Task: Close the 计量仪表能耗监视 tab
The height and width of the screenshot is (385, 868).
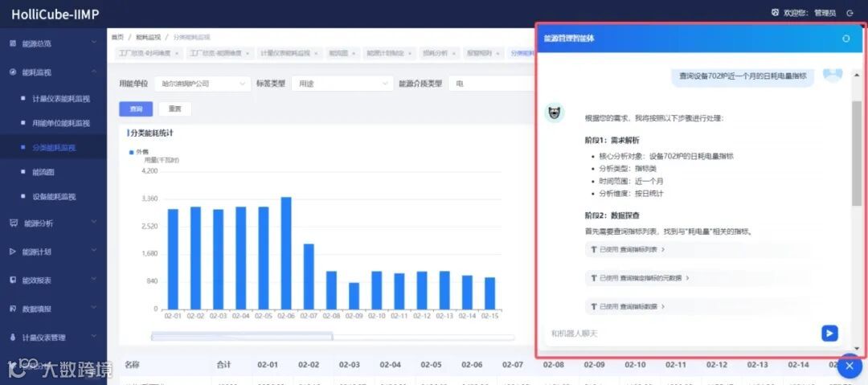Action: pyautogui.click(x=316, y=53)
